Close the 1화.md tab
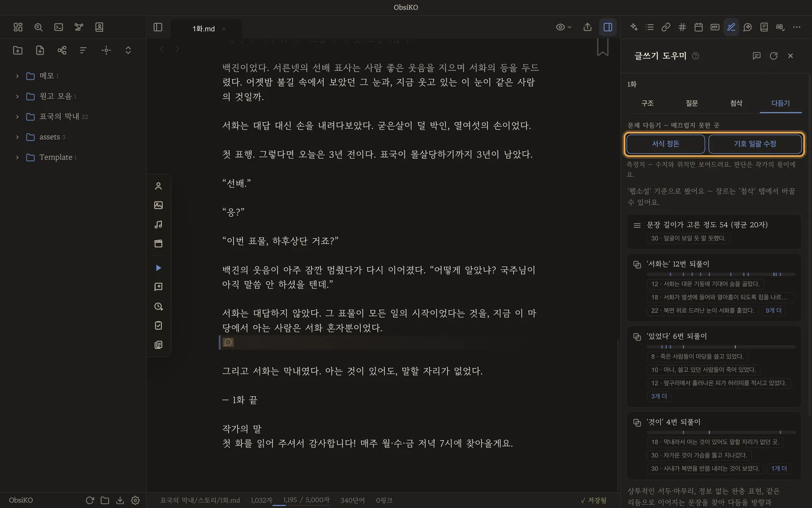 [224, 29]
